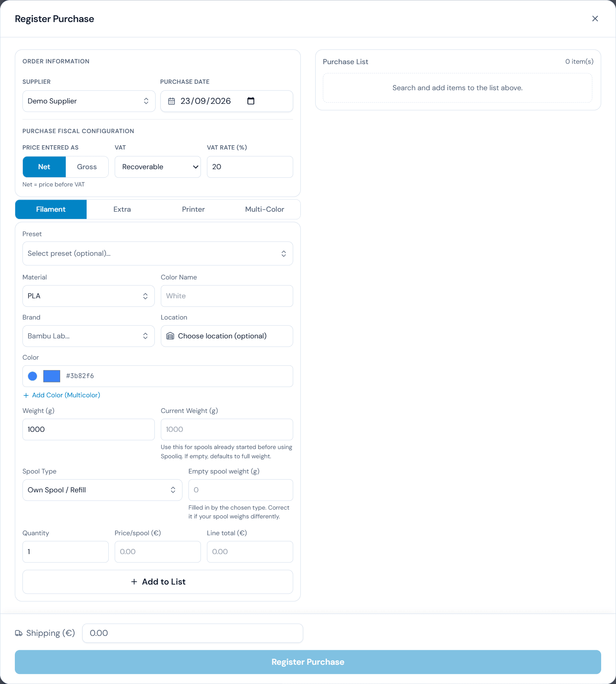Viewport: 616px width, 684px height.
Task: Select Net price entry mode
Action: [x=44, y=167]
